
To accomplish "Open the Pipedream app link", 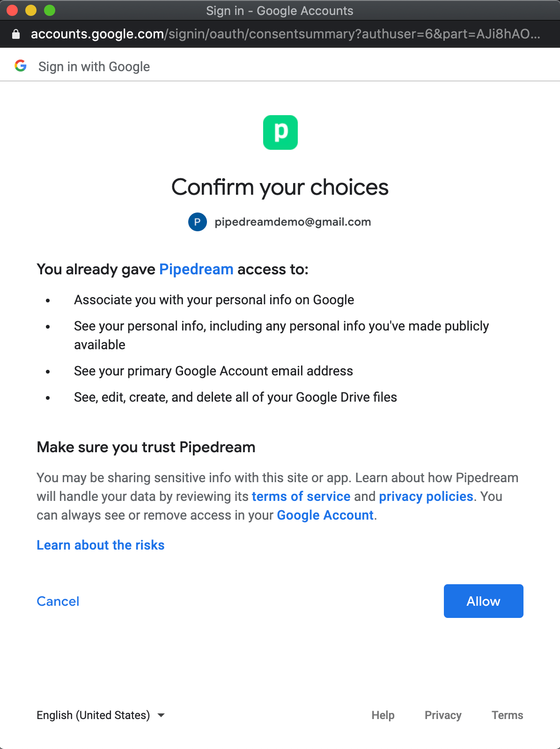I will point(196,270).
